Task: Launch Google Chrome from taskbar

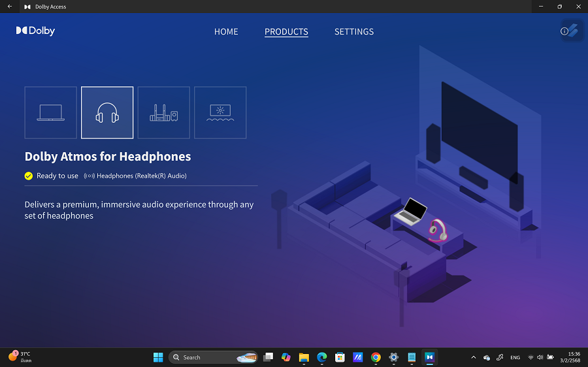Action: 376,357
